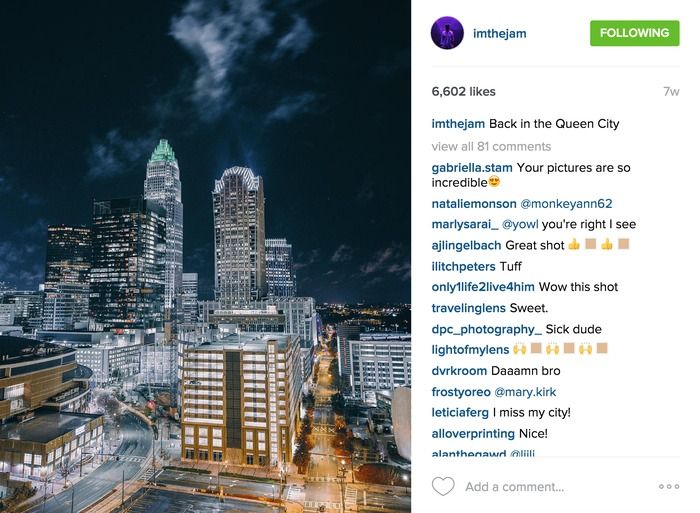Screen dimensions: 700x513
Task: Click the 7w post timestamp
Action: (671, 92)
